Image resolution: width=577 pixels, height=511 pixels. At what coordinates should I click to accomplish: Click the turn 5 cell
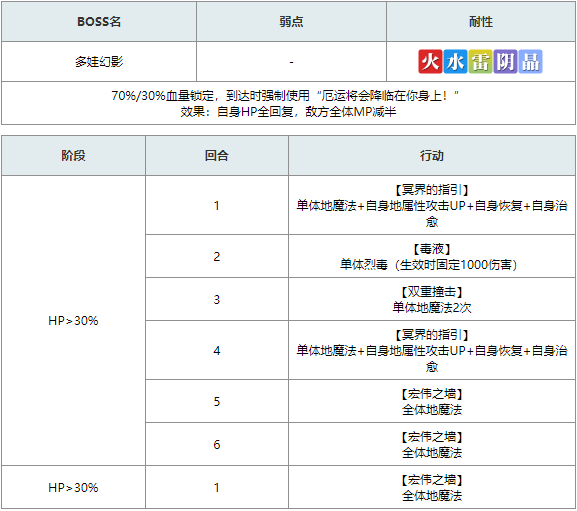[x=217, y=401]
